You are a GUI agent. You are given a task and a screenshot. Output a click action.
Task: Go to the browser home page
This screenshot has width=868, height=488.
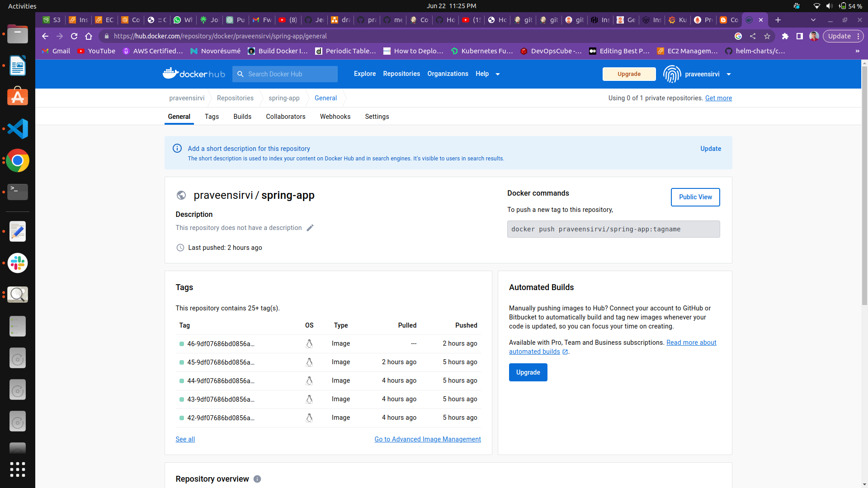point(89,36)
